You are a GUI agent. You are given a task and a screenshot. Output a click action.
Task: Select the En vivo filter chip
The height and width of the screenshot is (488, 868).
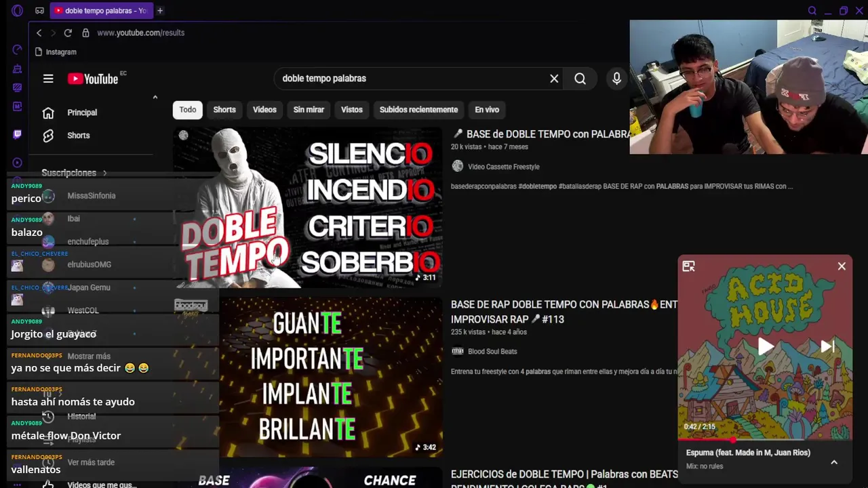click(x=487, y=110)
